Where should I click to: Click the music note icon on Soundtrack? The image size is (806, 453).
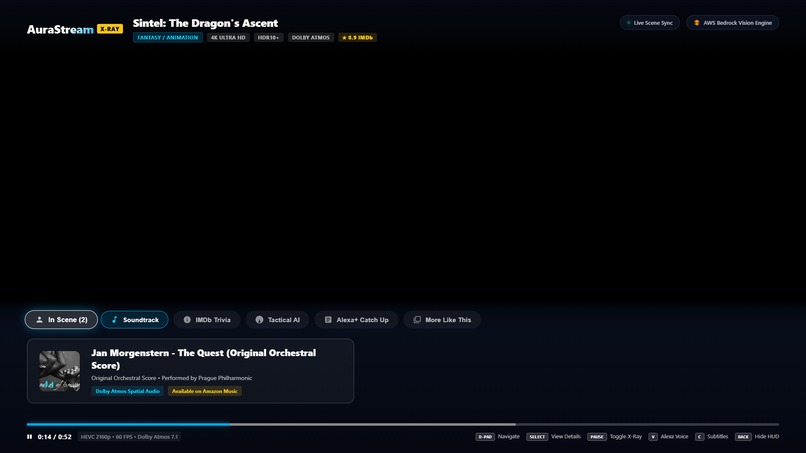click(x=115, y=320)
